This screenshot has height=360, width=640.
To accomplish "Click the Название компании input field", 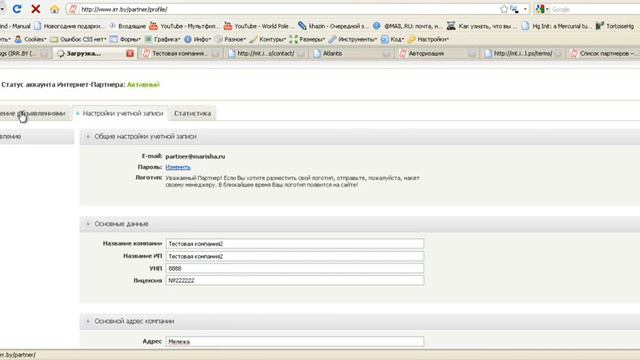I will tap(295, 244).
